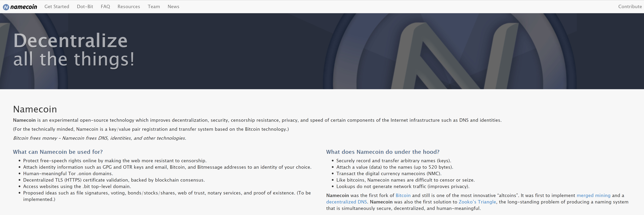Click the '(For the technically minded' paragraph
Viewport: 644px width, 215px height.
point(151,129)
